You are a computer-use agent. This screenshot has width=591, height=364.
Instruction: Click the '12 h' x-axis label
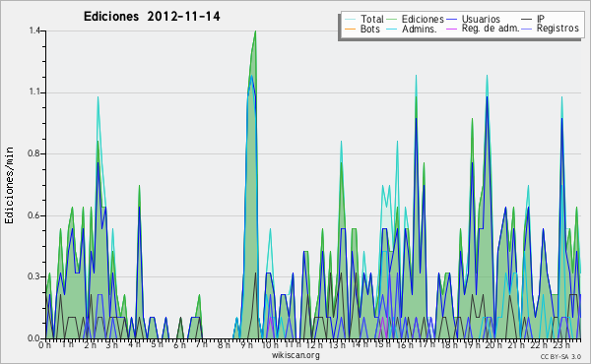(x=315, y=345)
